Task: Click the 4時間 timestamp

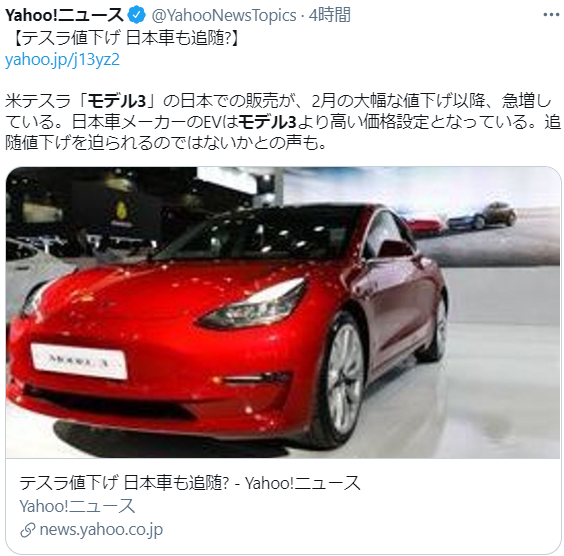Action: click(330, 15)
